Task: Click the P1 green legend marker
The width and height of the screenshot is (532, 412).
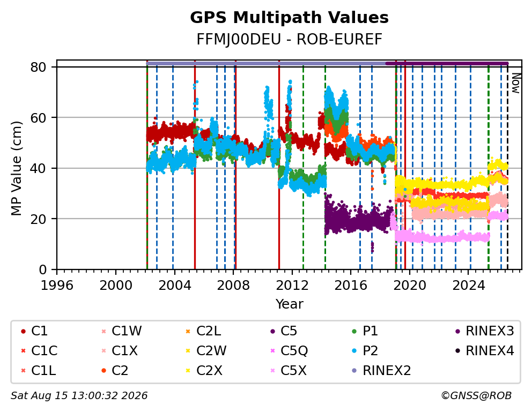Action: [354, 331]
